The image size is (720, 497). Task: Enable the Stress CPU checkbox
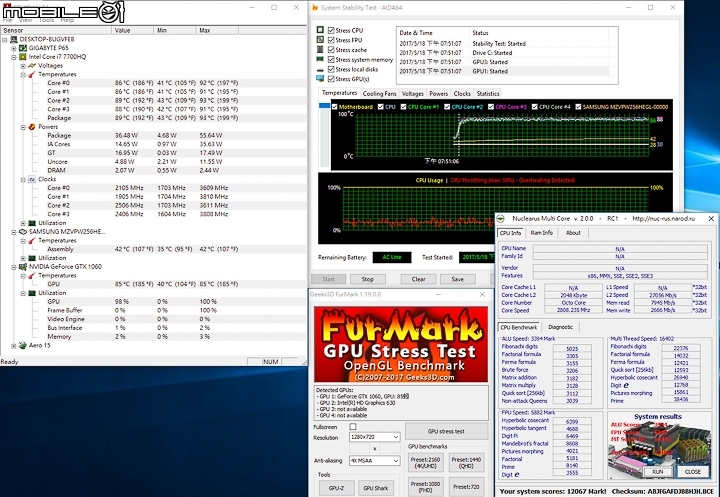331,30
